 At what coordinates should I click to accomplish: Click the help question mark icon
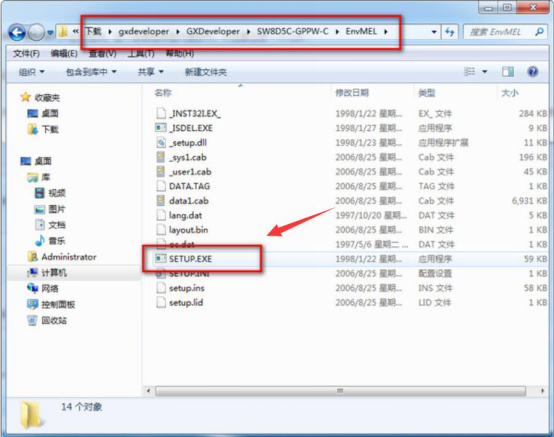(532, 72)
